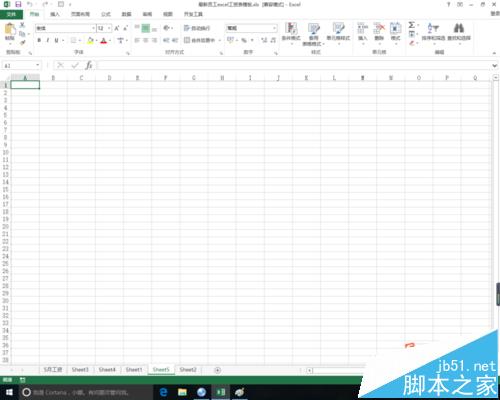Open Format as Table gallery
The height and width of the screenshot is (400, 500).
tap(314, 34)
